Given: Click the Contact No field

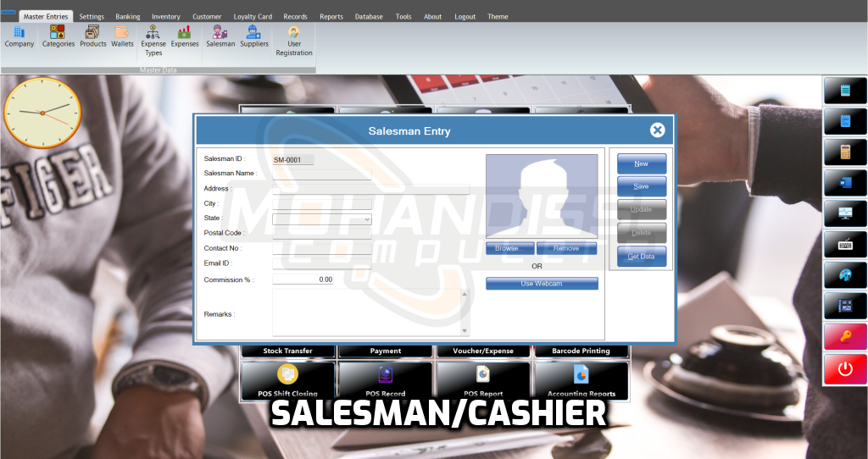Looking at the screenshot, I should 321,249.
